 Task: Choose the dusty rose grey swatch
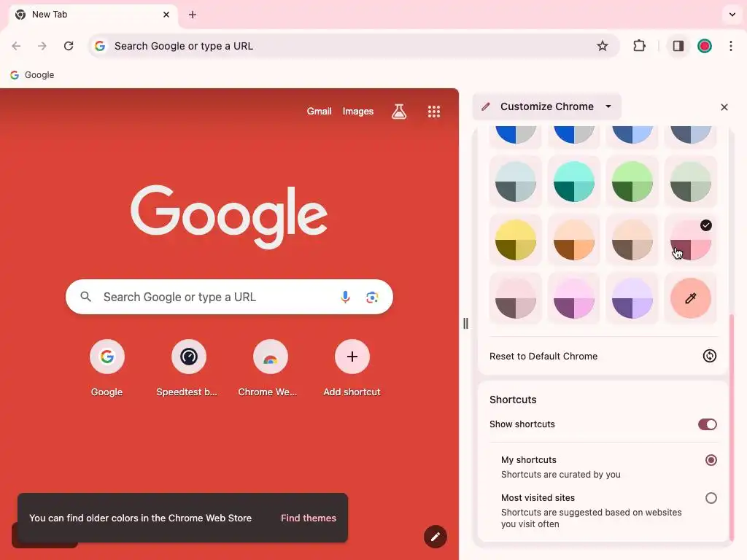516,298
